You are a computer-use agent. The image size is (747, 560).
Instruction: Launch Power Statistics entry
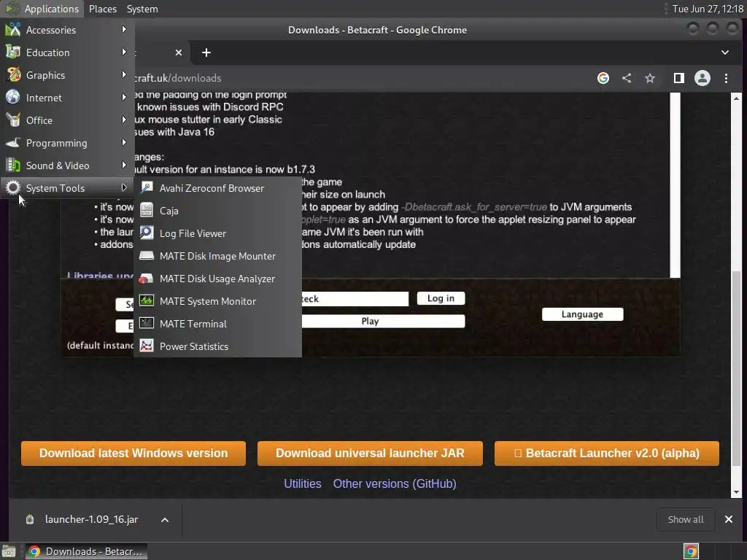click(x=217, y=346)
